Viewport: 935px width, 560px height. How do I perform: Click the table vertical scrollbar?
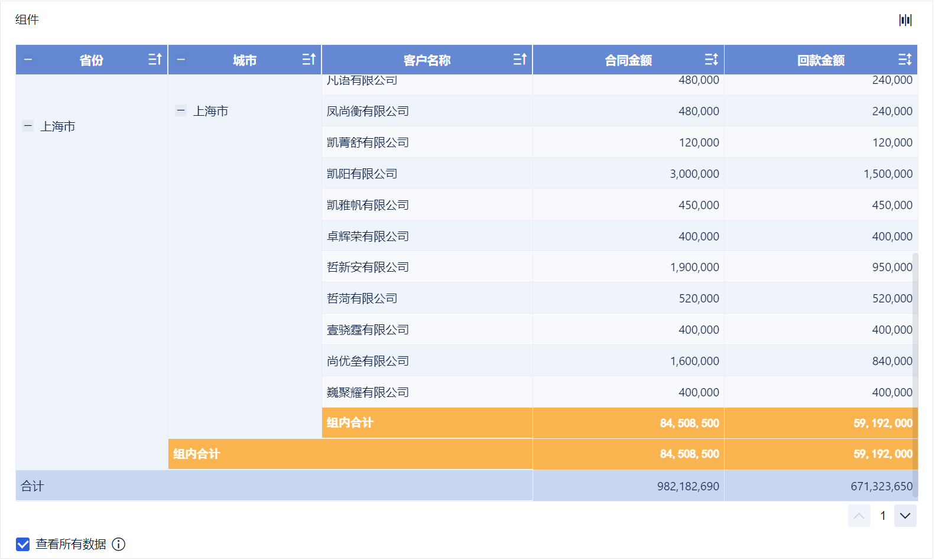[915, 360]
